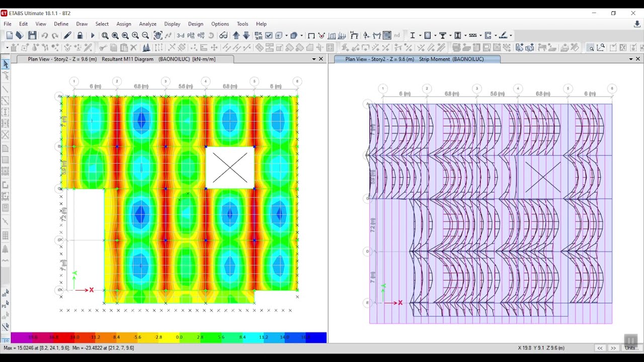Click the Save Model floppy icon

[x=32, y=35]
